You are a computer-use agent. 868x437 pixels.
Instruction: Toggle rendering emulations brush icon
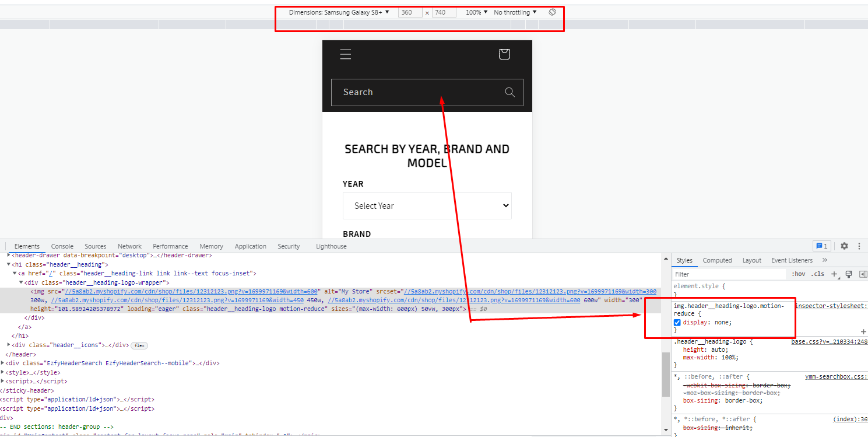pos(849,274)
